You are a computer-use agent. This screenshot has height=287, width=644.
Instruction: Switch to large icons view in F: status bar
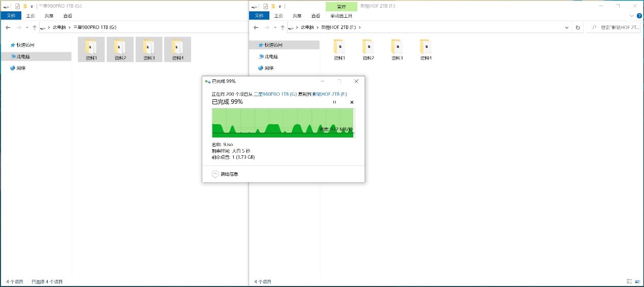coord(637,281)
